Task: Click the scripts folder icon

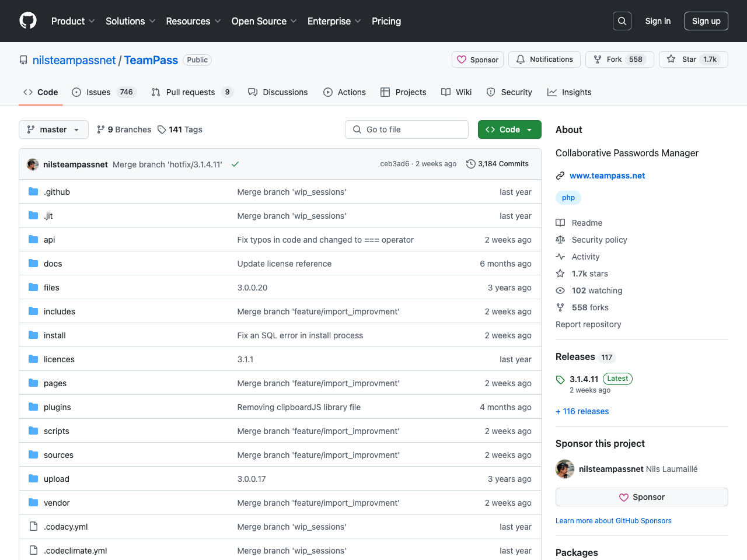Action: pyautogui.click(x=33, y=430)
